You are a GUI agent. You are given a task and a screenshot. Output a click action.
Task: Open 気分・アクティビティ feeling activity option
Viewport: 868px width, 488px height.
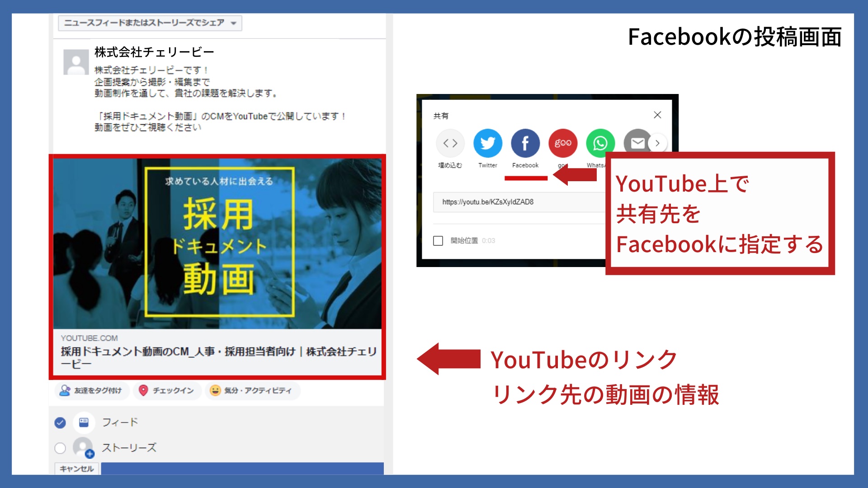(x=251, y=390)
